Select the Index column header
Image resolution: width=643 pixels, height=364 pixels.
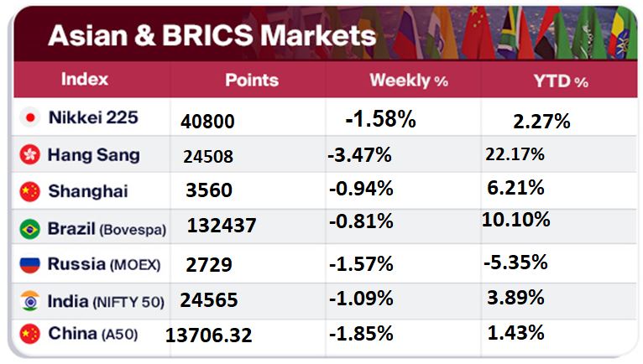tap(85, 80)
